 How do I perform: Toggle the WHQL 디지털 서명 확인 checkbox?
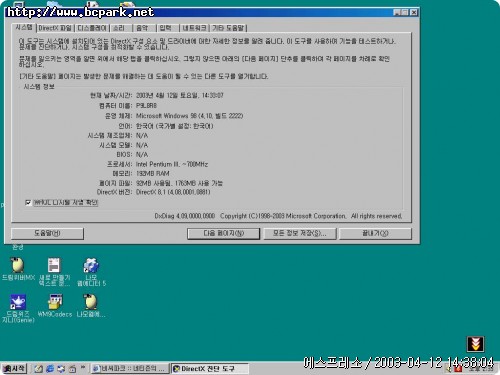[28, 203]
